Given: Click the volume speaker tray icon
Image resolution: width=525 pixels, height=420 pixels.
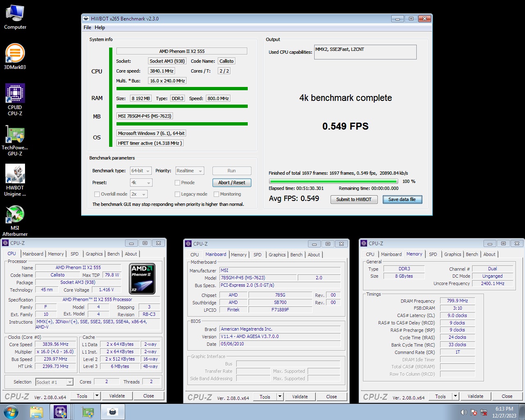Looking at the screenshot, I should [x=463, y=412].
